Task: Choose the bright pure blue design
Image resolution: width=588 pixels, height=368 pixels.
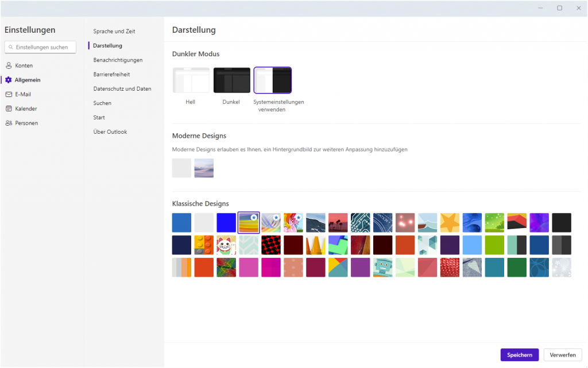Action: [x=226, y=223]
